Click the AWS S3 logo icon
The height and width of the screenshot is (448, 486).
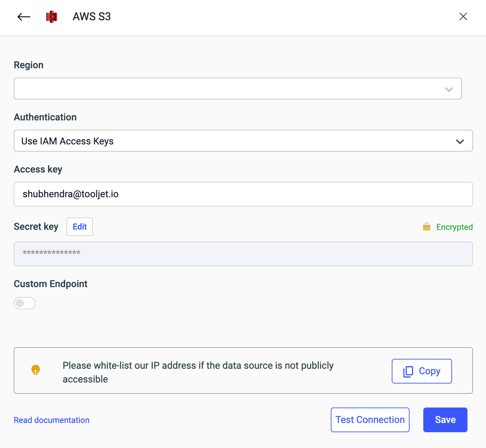click(x=52, y=17)
